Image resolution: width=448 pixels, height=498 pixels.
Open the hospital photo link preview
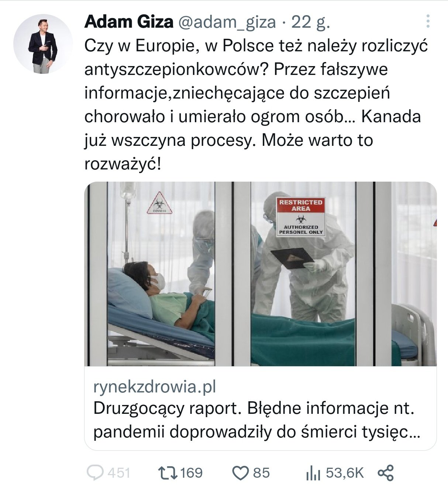(260, 274)
